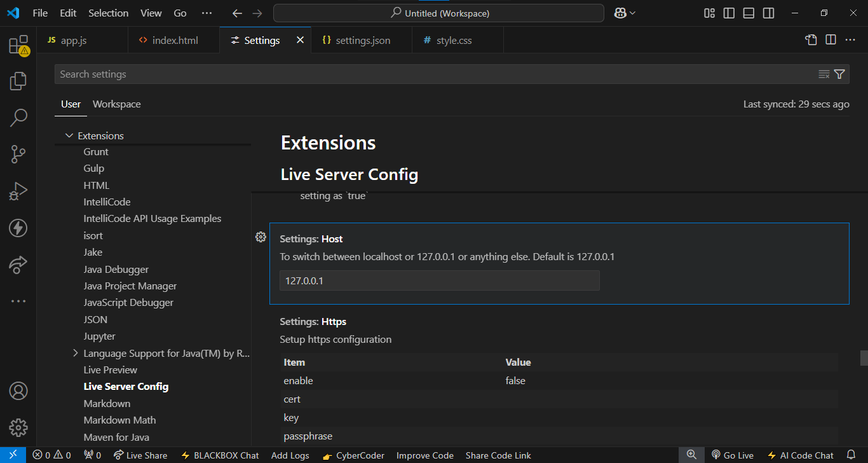Open the lightning bolt activity bar icon

[x=18, y=228]
